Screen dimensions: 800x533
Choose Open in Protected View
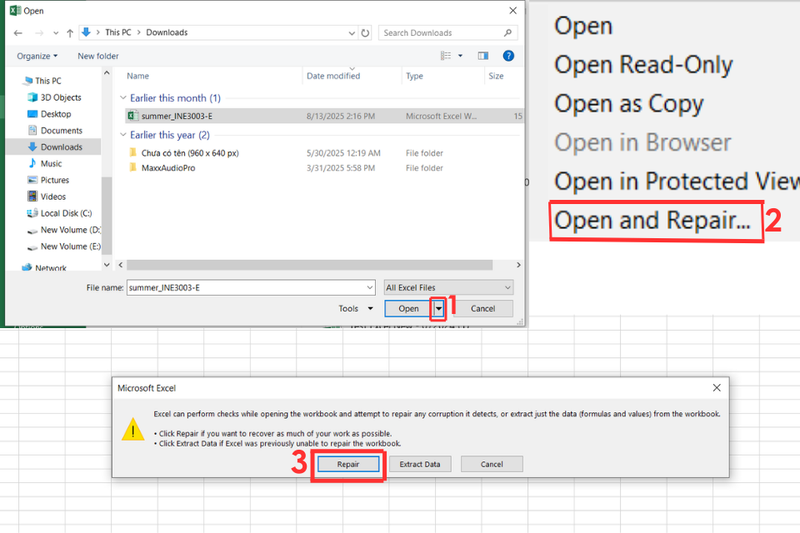pos(677,181)
